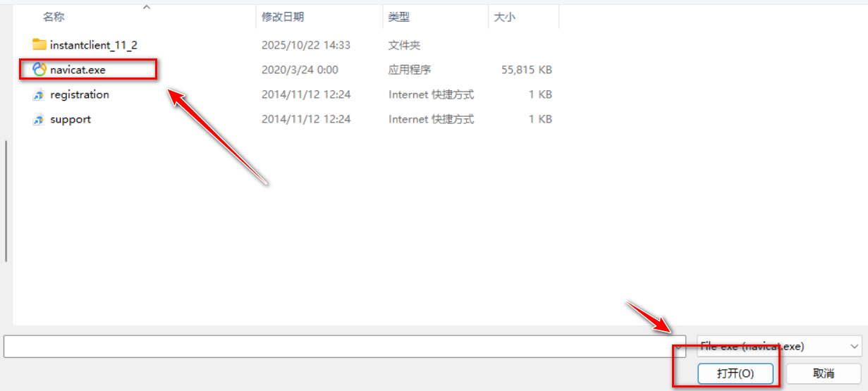
Task: Select the registration file name
Action: 80,94
